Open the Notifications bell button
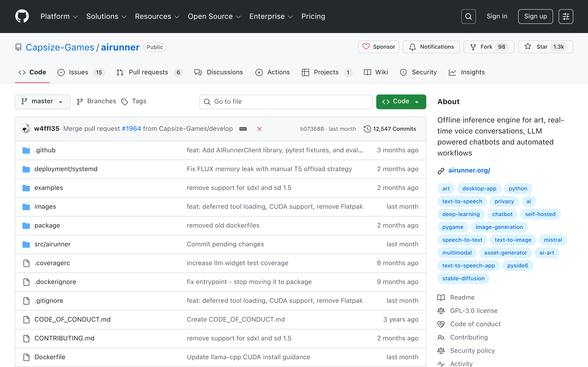 click(x=431, y=47)
